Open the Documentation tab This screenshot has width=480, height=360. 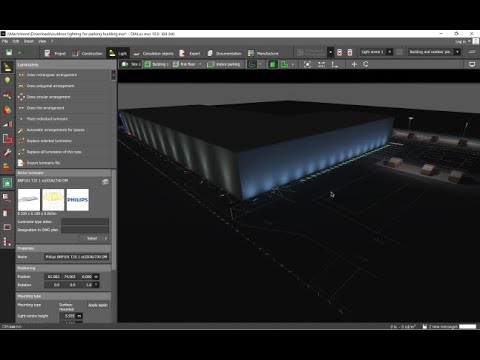click(224, 53)
